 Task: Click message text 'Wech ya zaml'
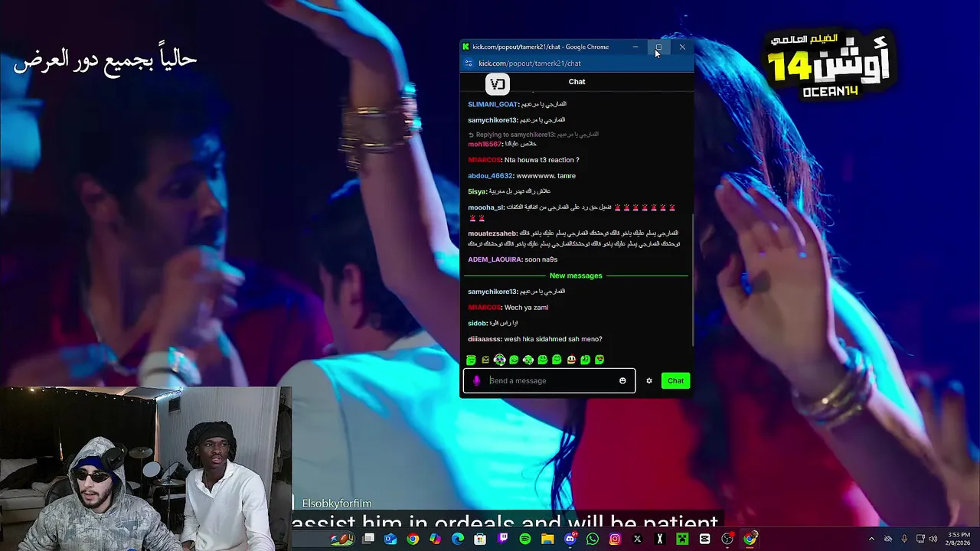pos(526,308)
